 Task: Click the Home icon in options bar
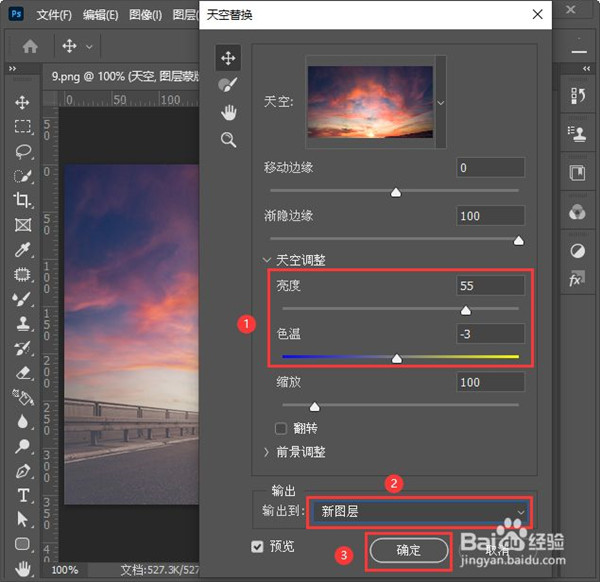click(x=31, y=46)
